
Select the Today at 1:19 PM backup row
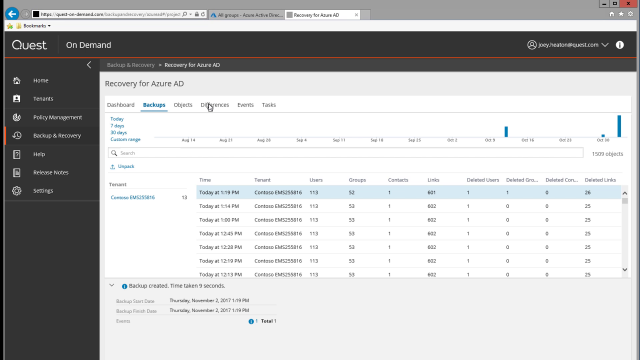coord(408,193)
